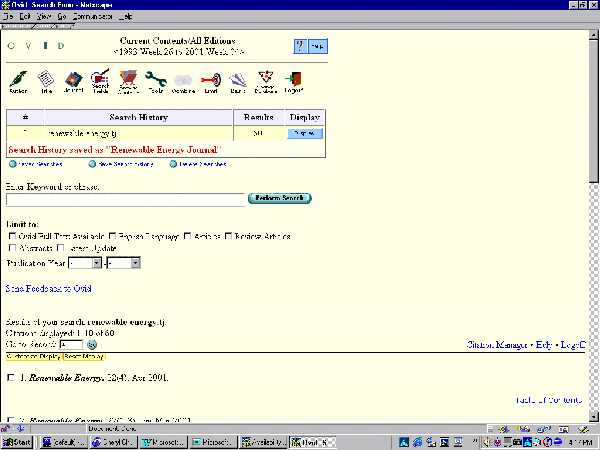Click the Author search icon
Image resolution: width=600 pixels, height=450 pixels.
point(18,82)
